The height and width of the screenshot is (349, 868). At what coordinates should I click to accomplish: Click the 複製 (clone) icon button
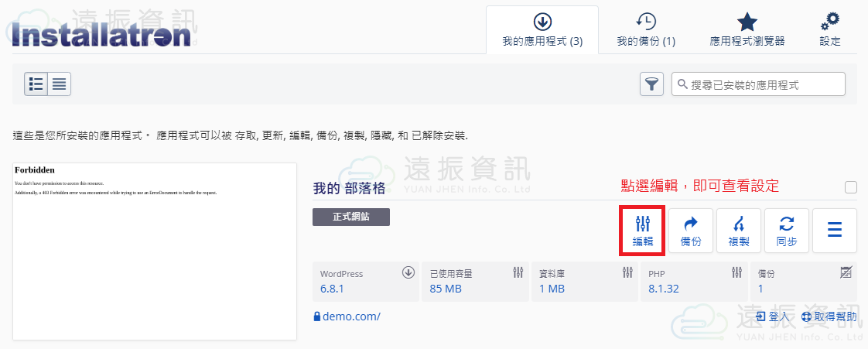[x=738, y=231]
